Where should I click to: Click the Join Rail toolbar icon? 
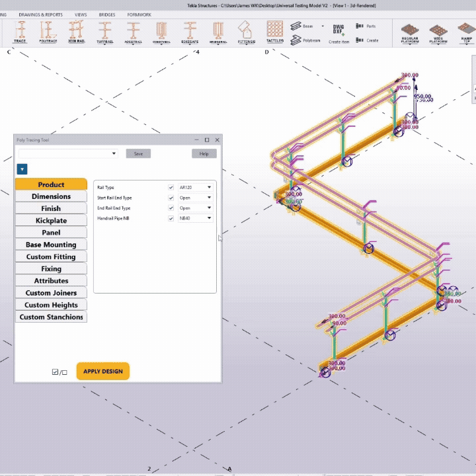[76, 31]
